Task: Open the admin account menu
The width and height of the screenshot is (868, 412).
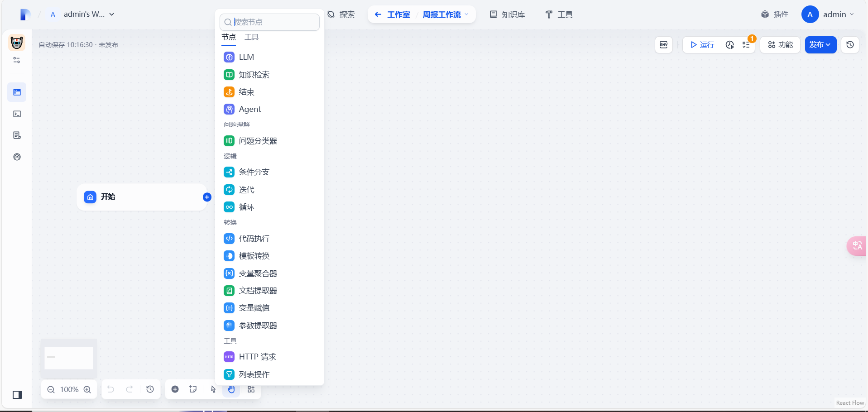Action: [828, 14]
